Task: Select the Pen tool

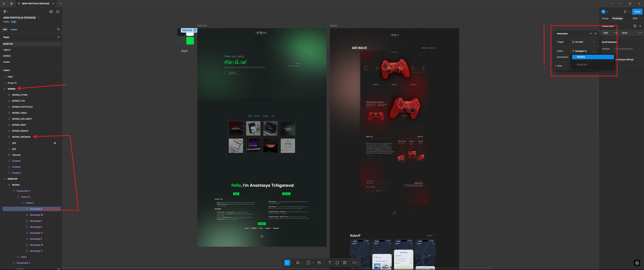Action: tap(319, 263)
